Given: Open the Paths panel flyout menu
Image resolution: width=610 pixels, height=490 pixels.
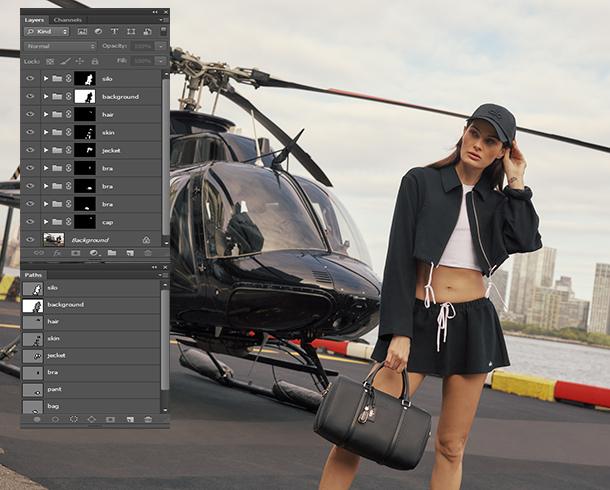Looking at the screenshot, I should pos(163,275).
